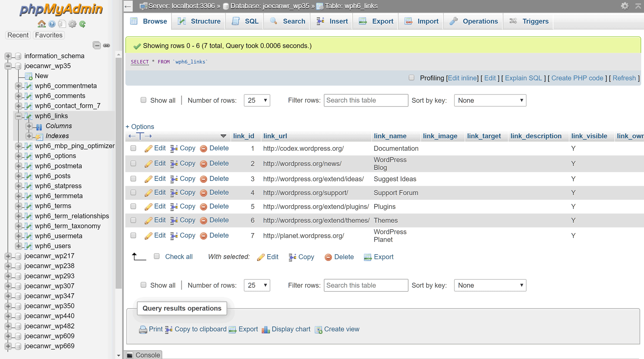Click pencil Edit icon for Support Forum row
The width and height of the screenshot is (644, 359).
(148, 193)
